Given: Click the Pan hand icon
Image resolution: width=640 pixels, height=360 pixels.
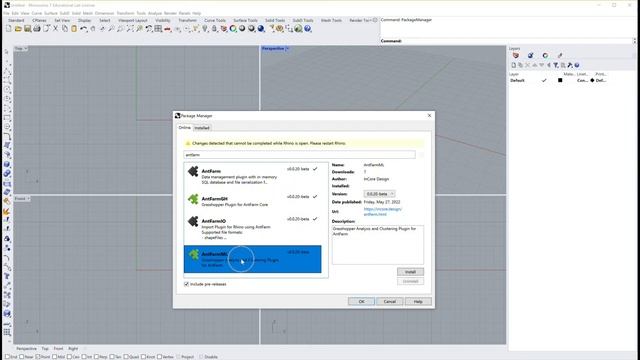Looking at the screenshot, I should 93,29.
